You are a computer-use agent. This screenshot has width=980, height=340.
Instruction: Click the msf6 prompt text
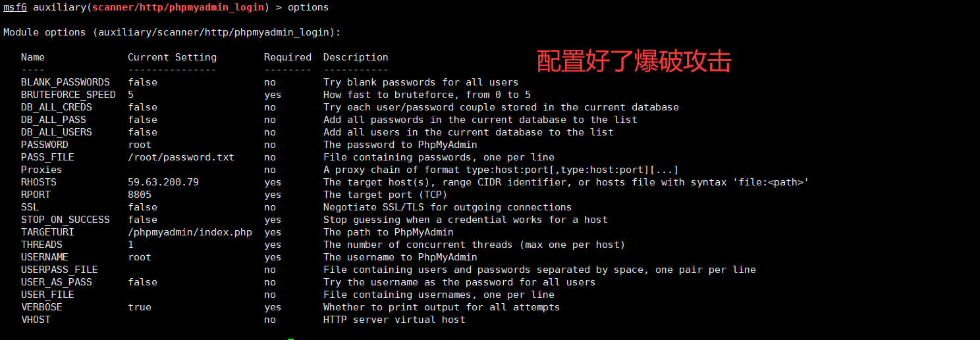(x=14, y=7)
